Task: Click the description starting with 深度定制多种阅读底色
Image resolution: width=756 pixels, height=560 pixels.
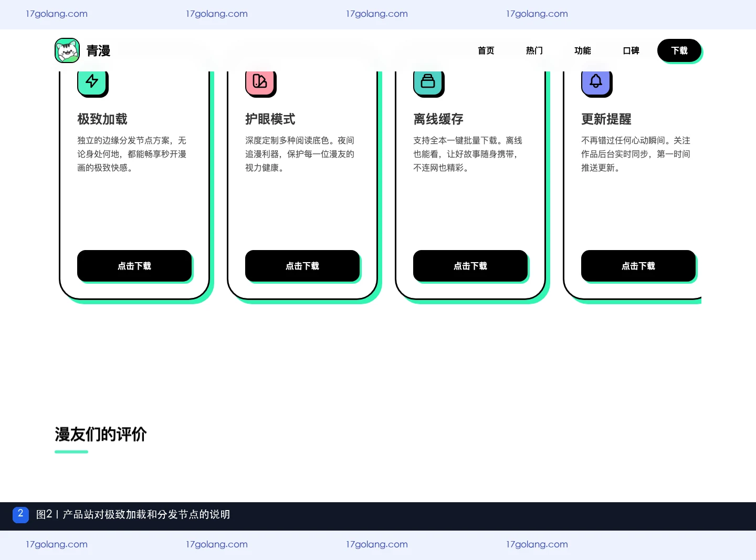Action: coord(300,154)
